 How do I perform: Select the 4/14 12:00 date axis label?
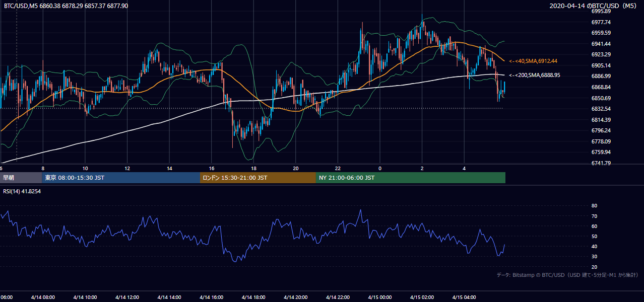pos(127,297)
